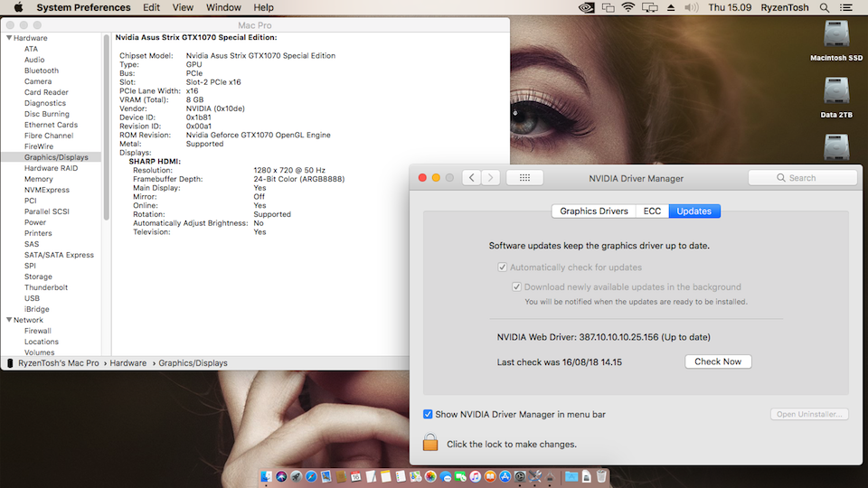Open Calendar from the Dock
Image resolution: width=868 pixels, height=488 pixels.
tap(356, 476)
